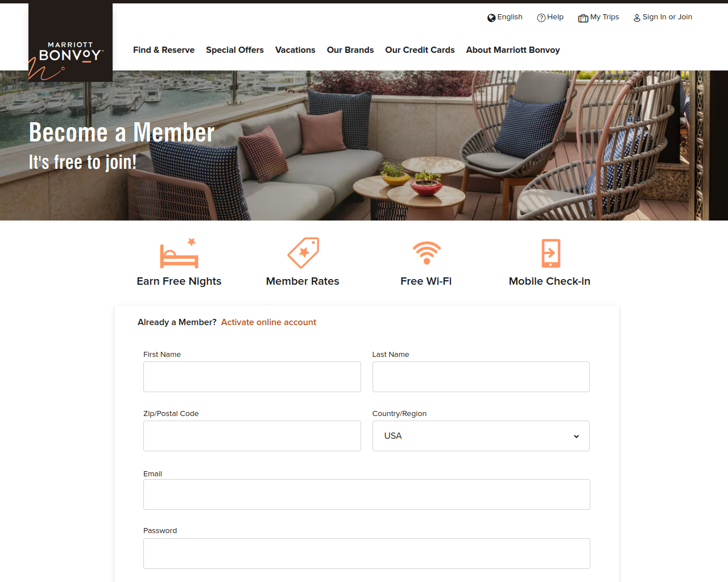
Task: Open the Our Credit Cards link
Action: 420,50
